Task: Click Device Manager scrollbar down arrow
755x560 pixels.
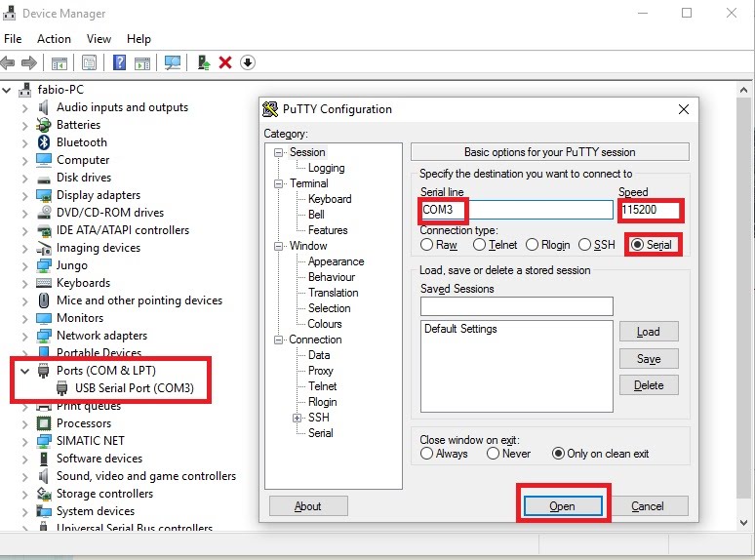Action: tap(743, 523)
